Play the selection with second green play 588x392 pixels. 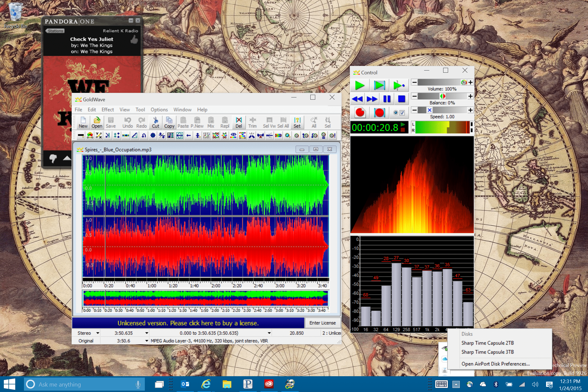pos(379,85)
